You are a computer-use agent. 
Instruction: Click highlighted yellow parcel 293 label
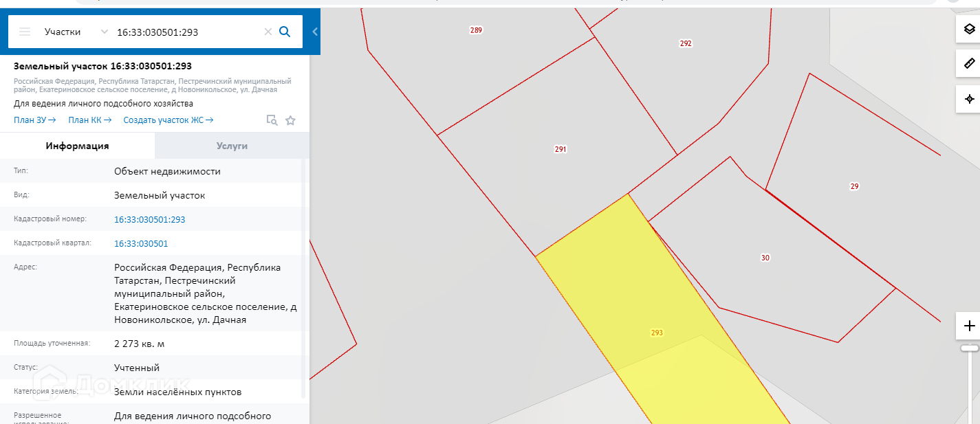(x=657, y=333)
